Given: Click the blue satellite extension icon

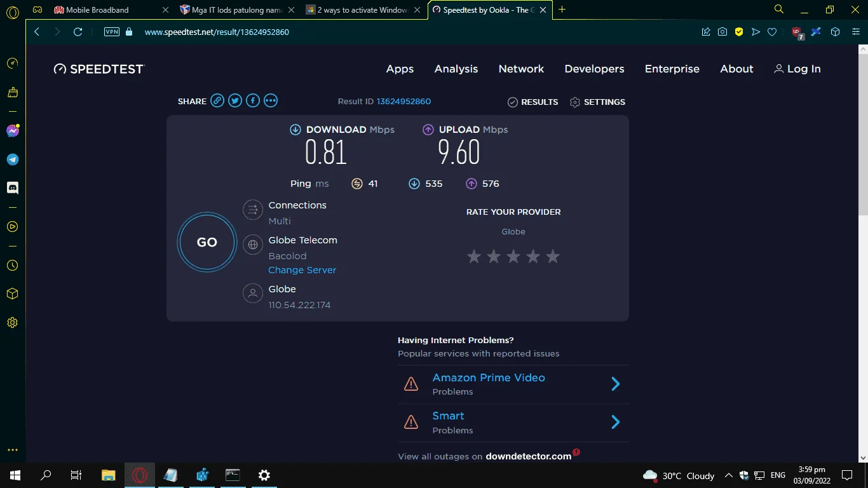Looking at the screenshot, I should (817, 32).
